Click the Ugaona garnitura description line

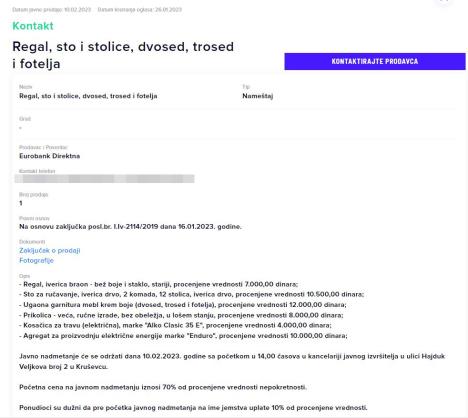pyautogui.click(x=183, y=305)
